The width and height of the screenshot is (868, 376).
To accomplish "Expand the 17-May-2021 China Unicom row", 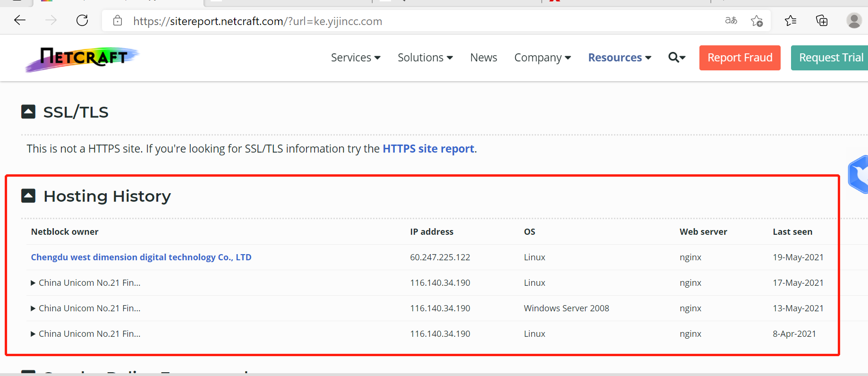I will pos(33,283).
